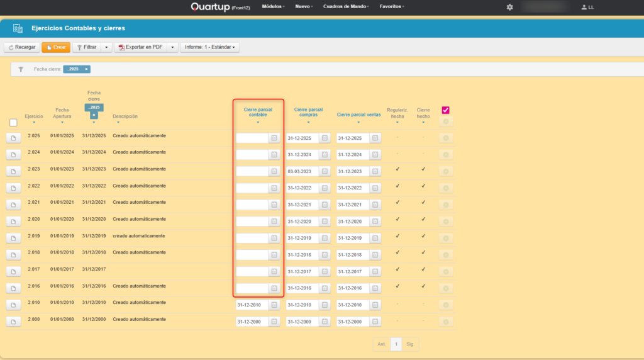Click the Recargar button
This screenshot has width=644, height=360.
(x=22, y=47)
